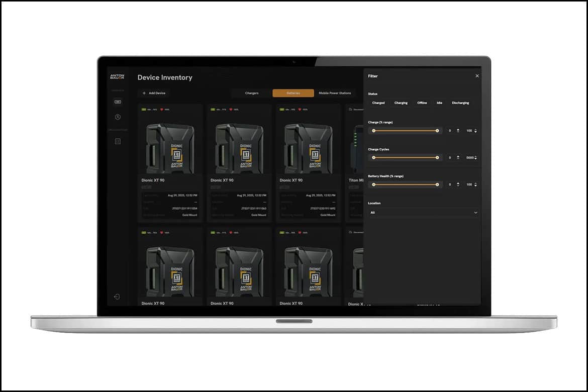Click the Battery Health minimum stepper arrows

[x=458, y=184]
